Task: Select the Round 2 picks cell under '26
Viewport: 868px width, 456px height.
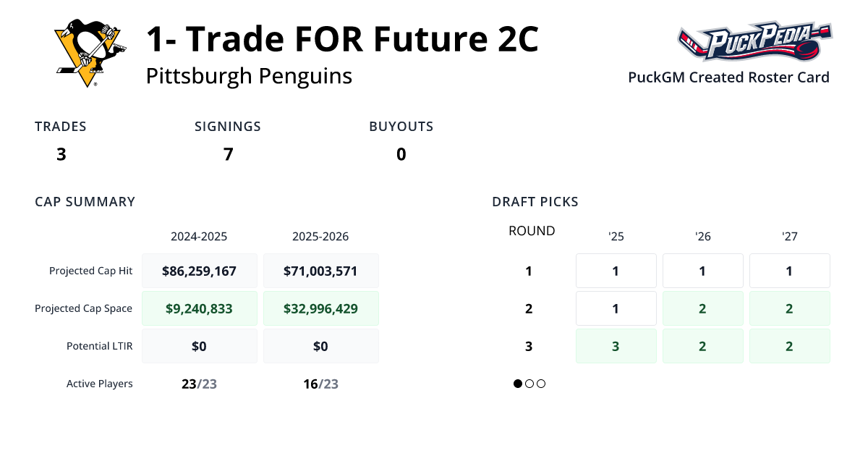Action: [702, 308]
